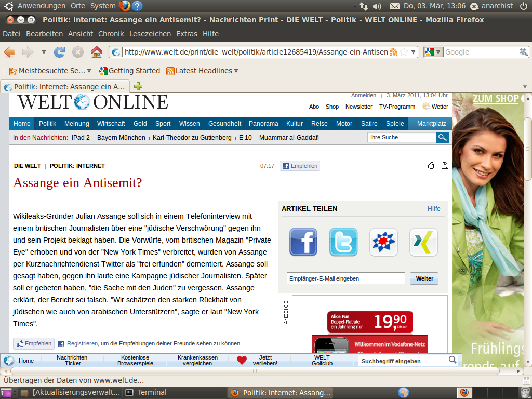532x399 pixels.
Task: Launch Firefox from the top panel icon
Action: click(x=125, y=6)
